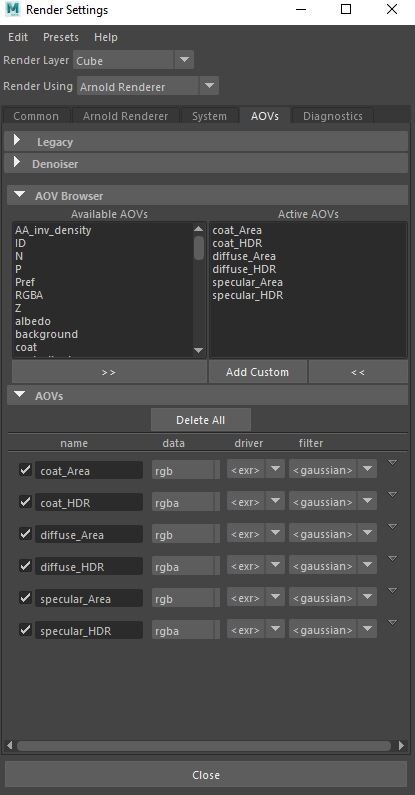Click the Delete All button
The width and height of the screenshot is (415, 795).
pos(201,420)
